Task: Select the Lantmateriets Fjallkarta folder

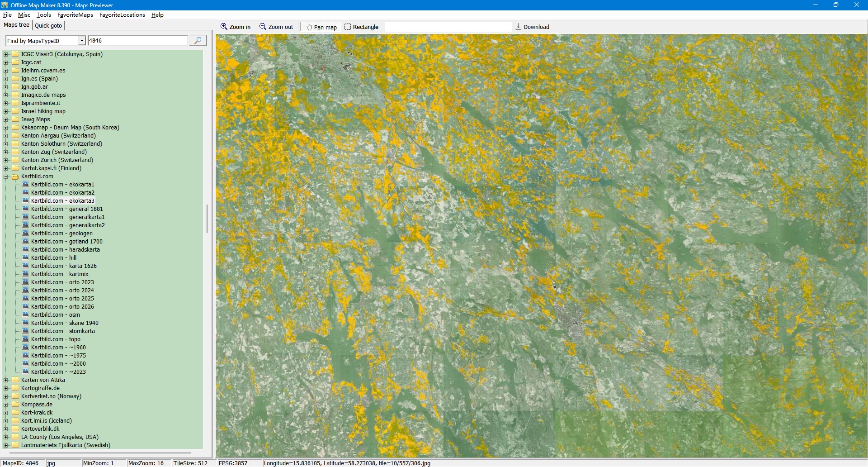Action: pyautogui.click(x=66, y=445)
